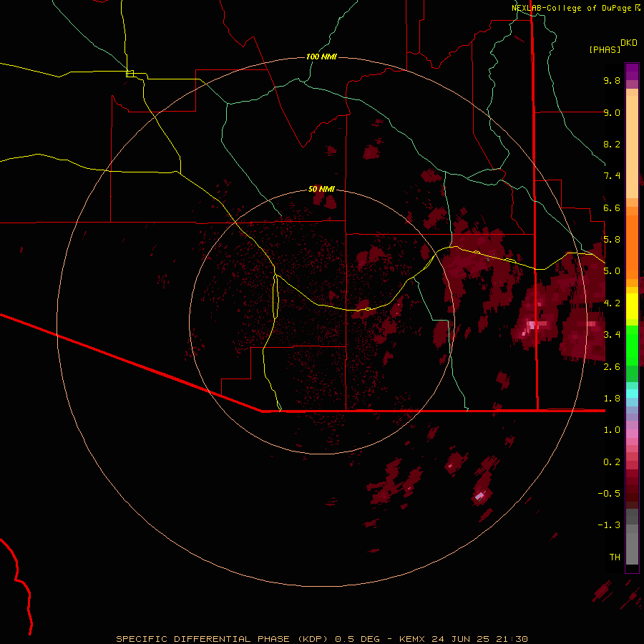Pick the pink color bar segment
The height and width of the screenshot is (644, 644).
[x=632, y=434]
